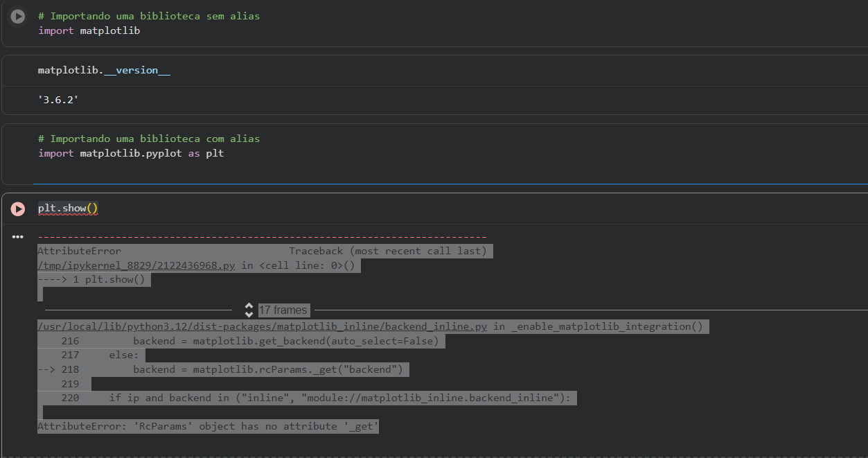Open the output options ellipsis menu
Screen dimensions: 868x458
[x=18, y=237]
